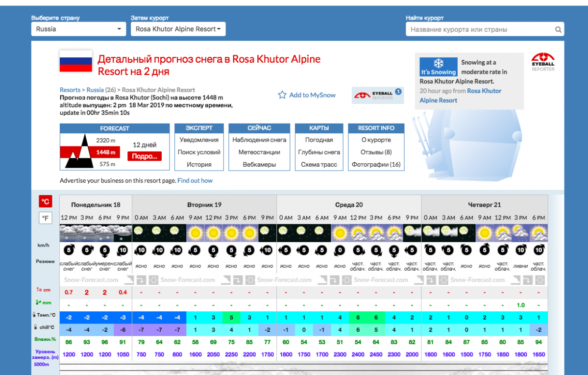Click the Thursday 6 PM wind speed icon
This screenshot has width=588, height=375.
point(539,250)
